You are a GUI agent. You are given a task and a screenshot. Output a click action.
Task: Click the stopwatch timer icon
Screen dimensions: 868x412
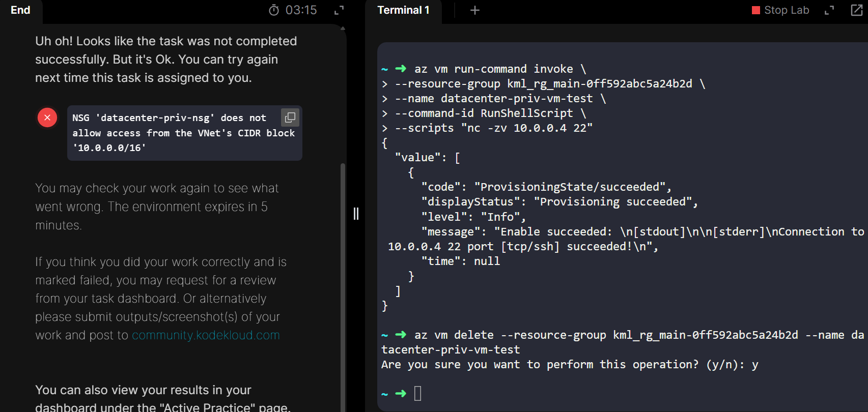click(x=274, y=10)
